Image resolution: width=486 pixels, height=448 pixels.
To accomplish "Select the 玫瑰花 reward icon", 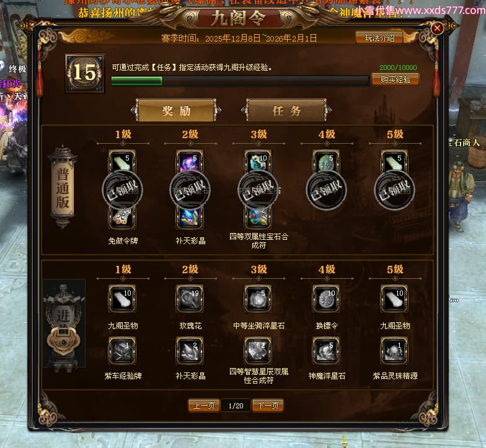I will point(190,299).
